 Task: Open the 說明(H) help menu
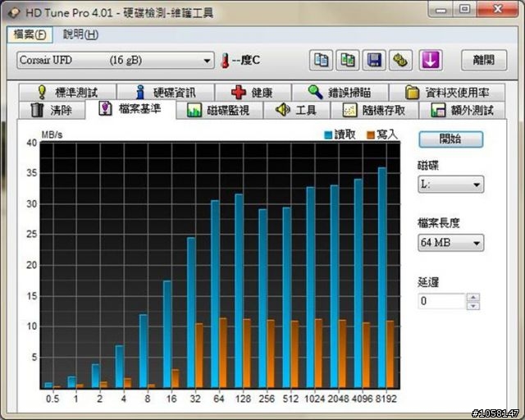click(80, 34)
